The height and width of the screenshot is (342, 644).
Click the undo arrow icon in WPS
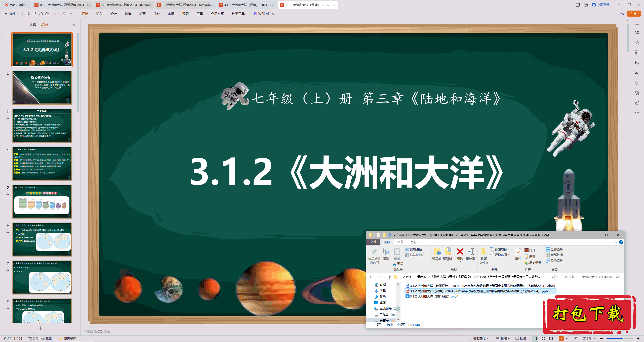point(54,14)
